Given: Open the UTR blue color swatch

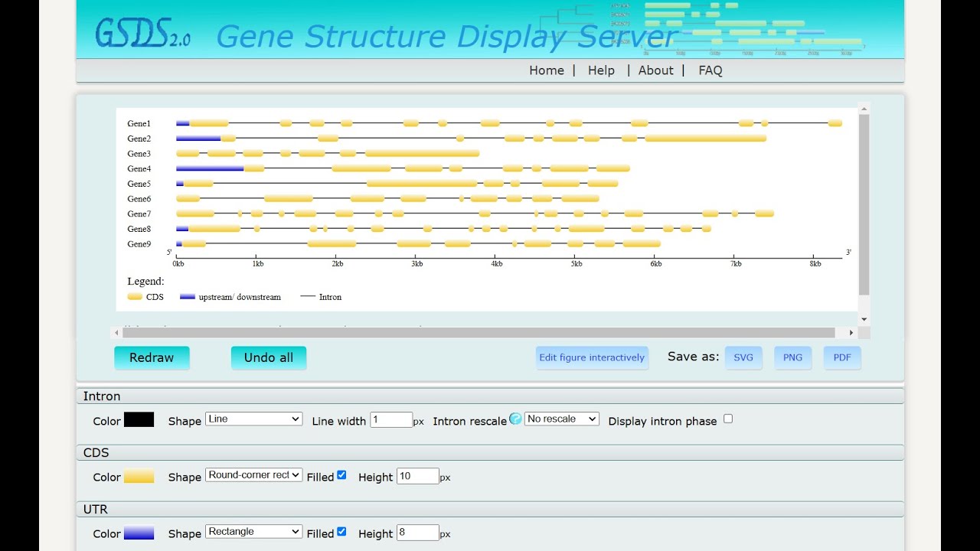Looking at the screenshot, I should (139, 533).
